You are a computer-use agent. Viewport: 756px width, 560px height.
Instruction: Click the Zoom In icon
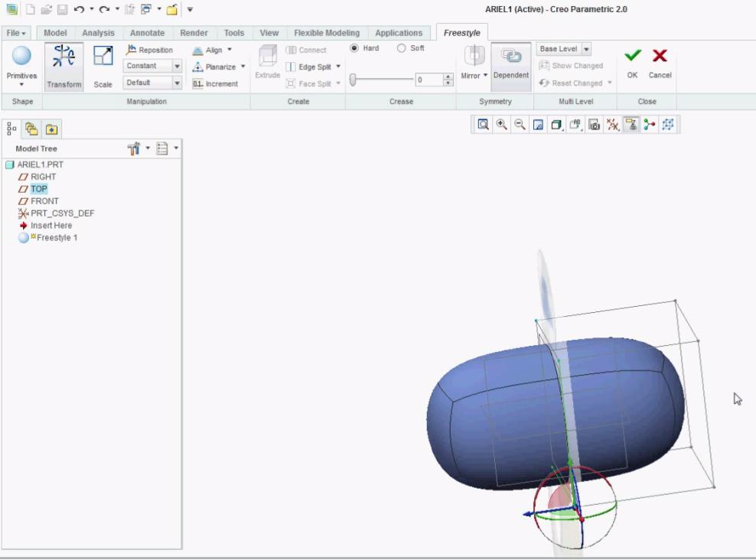click(x=501, y=125)
